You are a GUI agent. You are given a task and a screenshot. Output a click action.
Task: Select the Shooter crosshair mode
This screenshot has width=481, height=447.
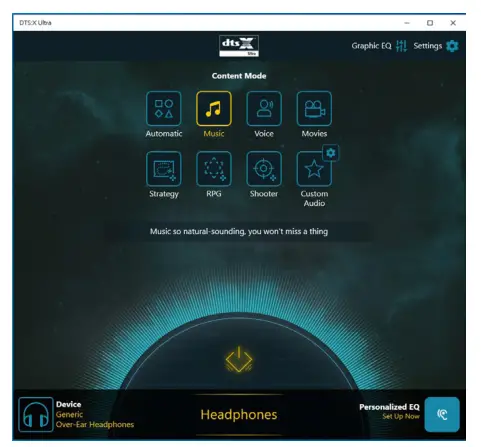click(264, 169)
